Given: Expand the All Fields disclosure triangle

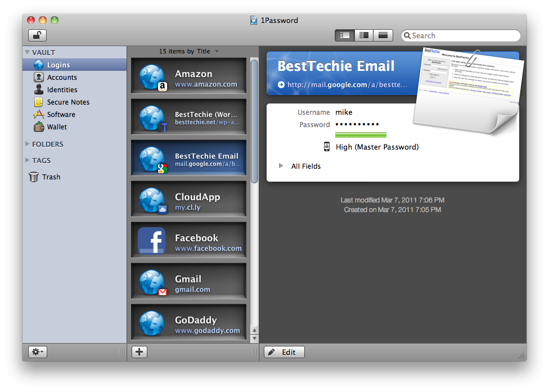Looking at the screenshot, I should click(281, 166).
